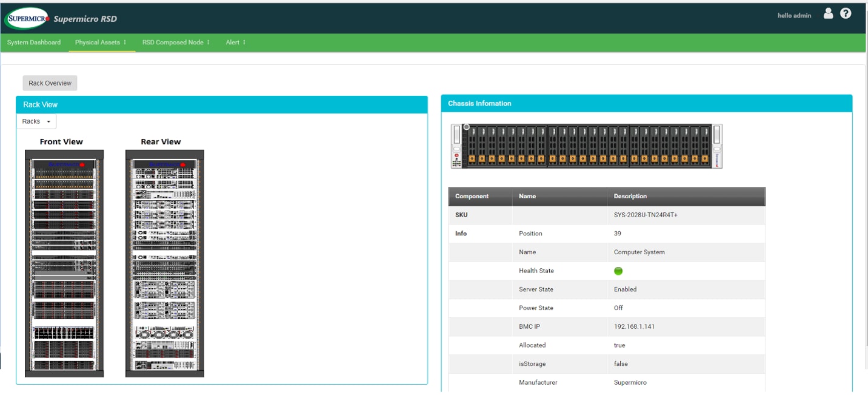Go to the Alert tab
The image size is (868, 395).
tap(233, 42)
